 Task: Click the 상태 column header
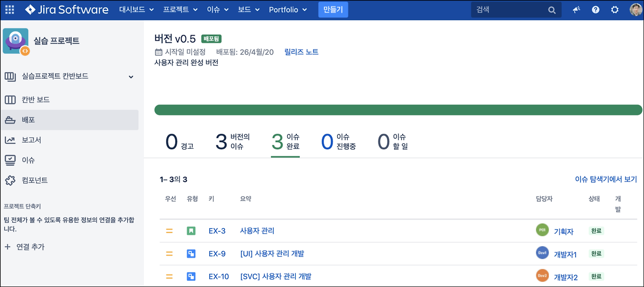coord(594,199)
